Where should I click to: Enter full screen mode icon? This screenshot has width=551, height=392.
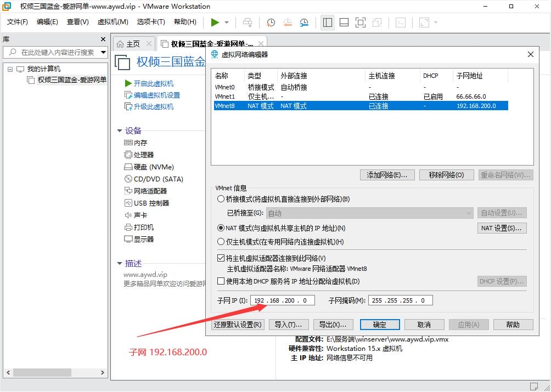361,22
